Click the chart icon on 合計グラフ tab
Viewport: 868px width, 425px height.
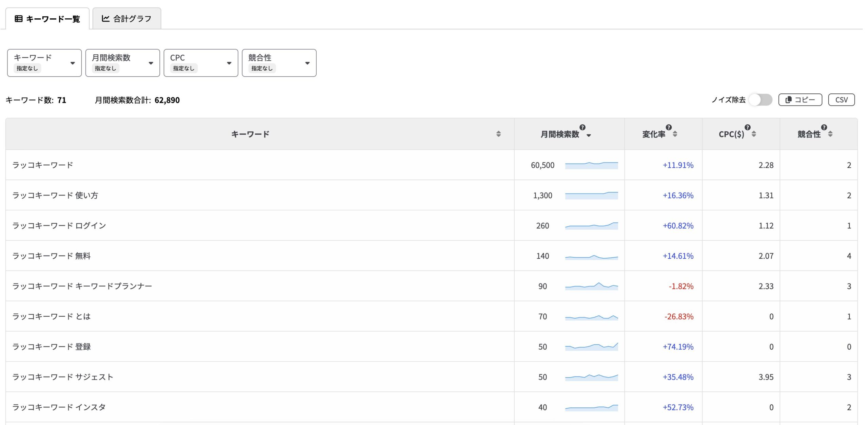pos(105,18)
